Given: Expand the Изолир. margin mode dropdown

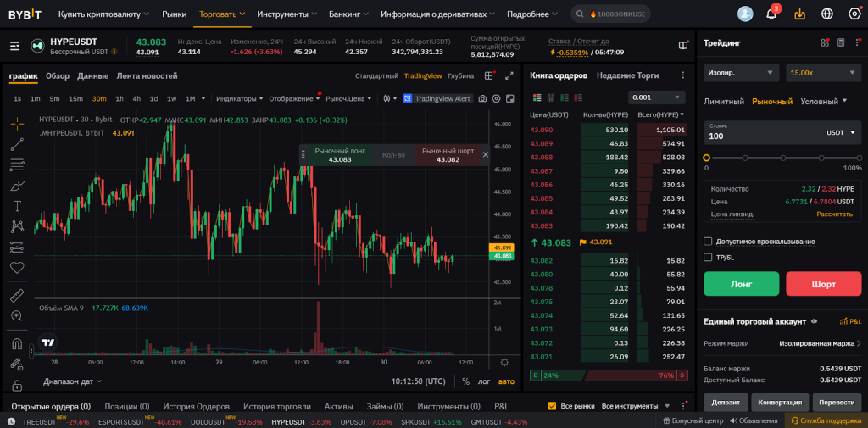Looking at the screenshot, I should pos(741,73).
